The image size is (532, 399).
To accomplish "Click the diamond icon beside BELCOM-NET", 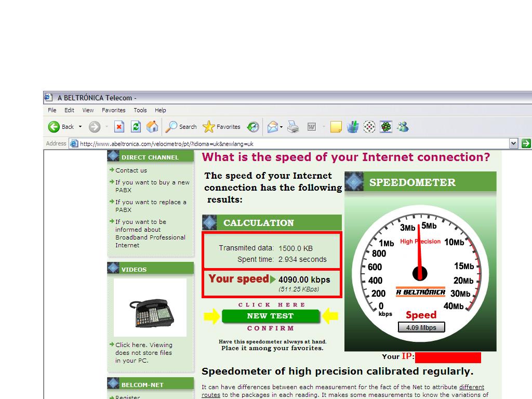I will click(x=113, y=383).
